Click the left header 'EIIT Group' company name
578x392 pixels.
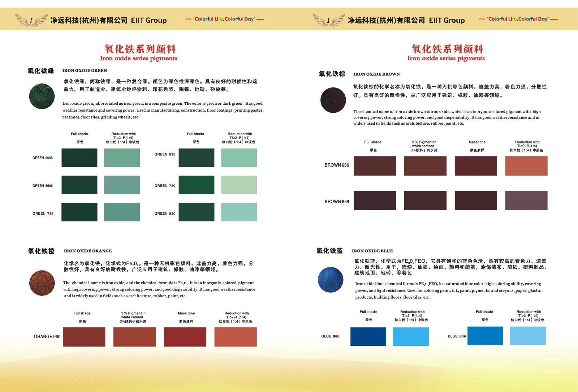[x=148, y=20]
